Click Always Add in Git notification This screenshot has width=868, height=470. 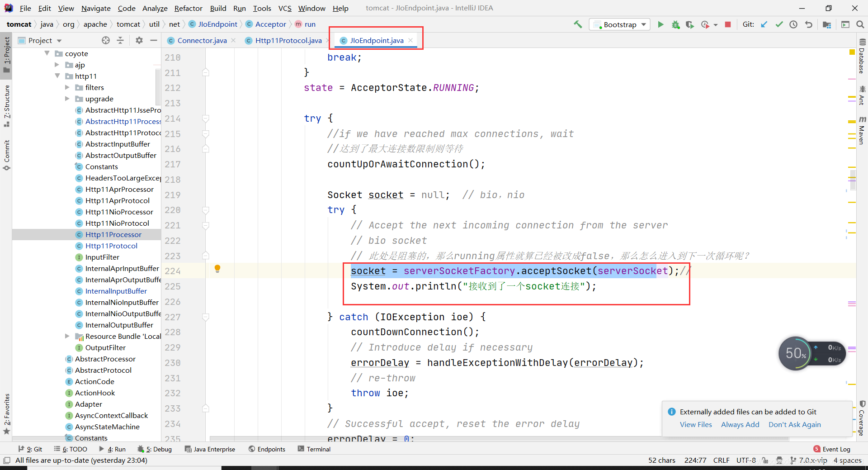[740, 424]
